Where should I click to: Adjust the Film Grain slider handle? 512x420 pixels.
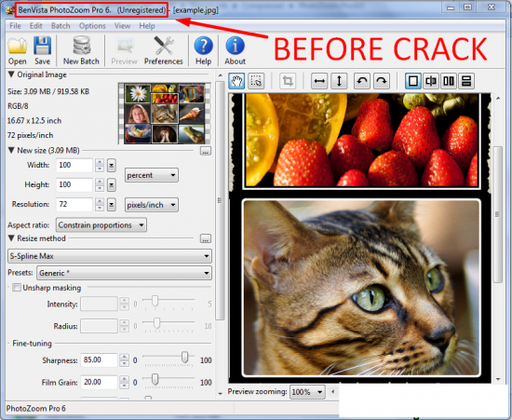coord(155,379)
